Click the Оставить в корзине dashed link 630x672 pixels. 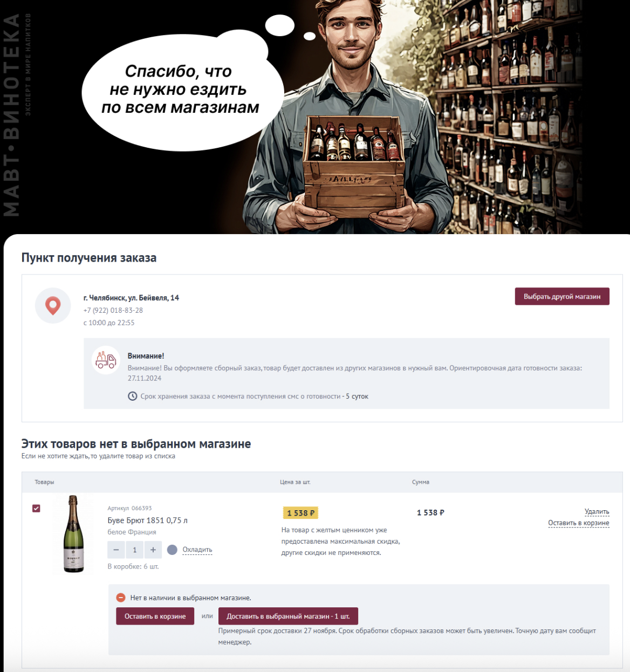tap(579, 523)
